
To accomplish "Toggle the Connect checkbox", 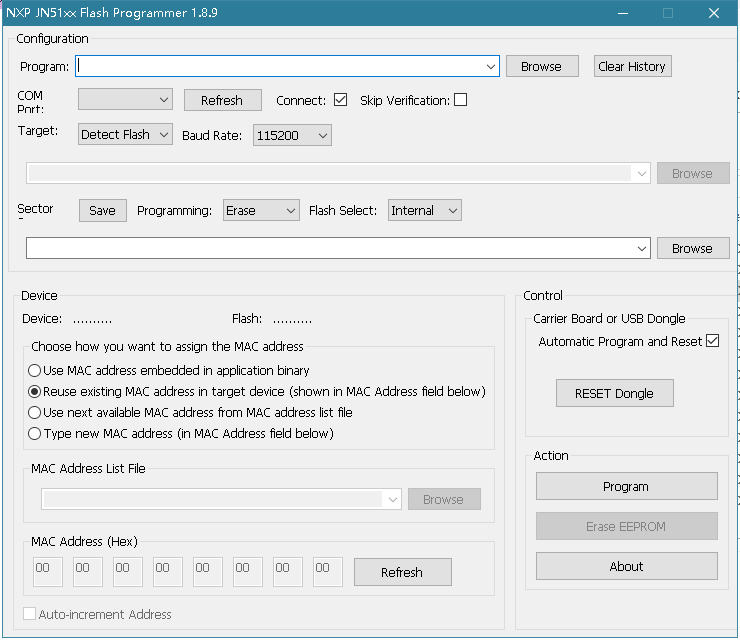I will (340, 100).
